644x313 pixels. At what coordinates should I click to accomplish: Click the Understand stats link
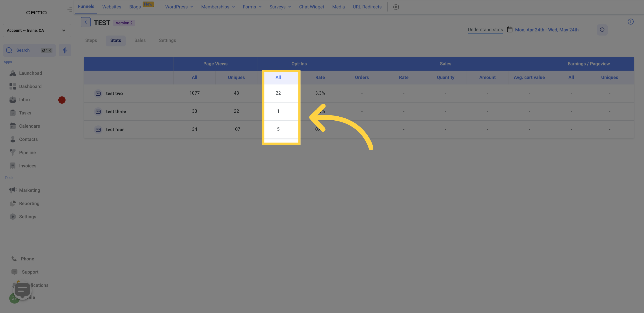(x=485, y=30)
